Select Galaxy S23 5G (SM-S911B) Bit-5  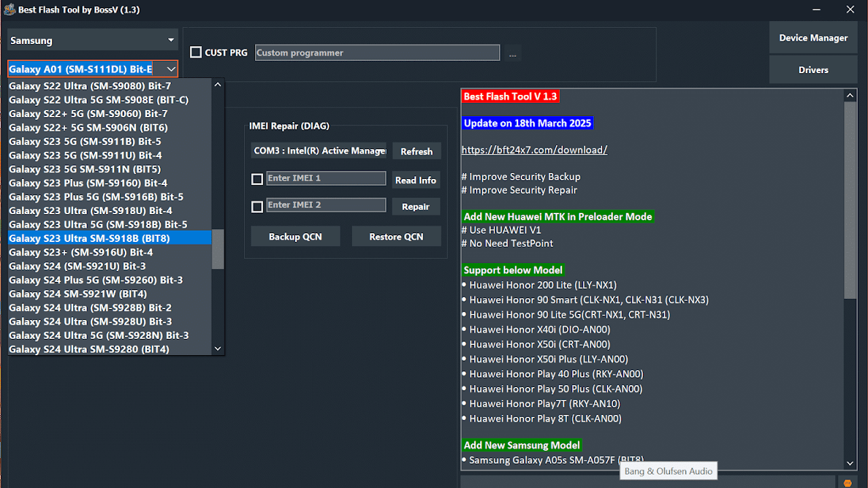click(x=110, y=142)
